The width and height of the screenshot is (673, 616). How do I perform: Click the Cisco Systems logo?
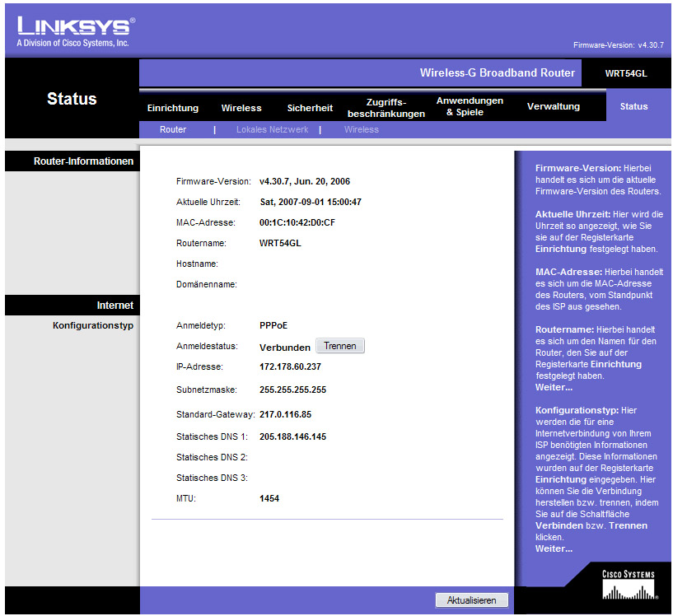[629, 584]
